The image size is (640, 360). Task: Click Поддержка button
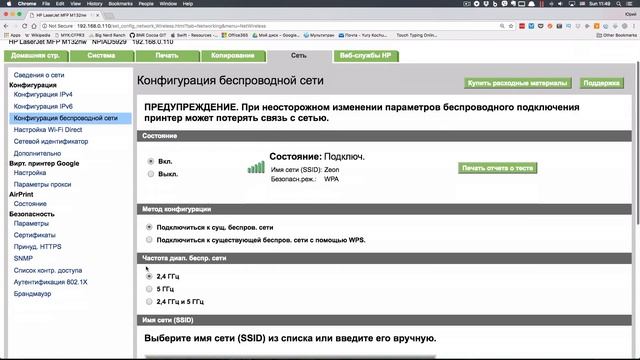[x=601, y=83]
